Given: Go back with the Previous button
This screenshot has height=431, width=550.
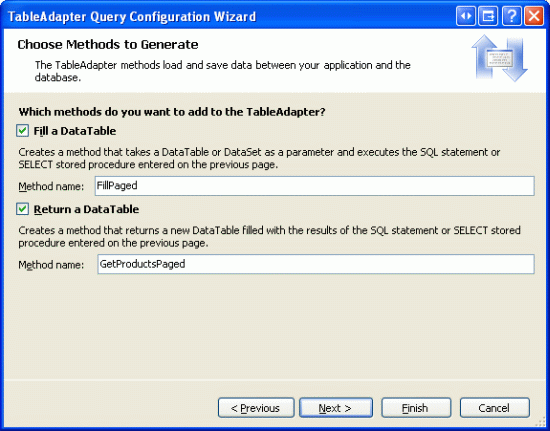Looking at the screenshot, I should (x=256, y=408).
